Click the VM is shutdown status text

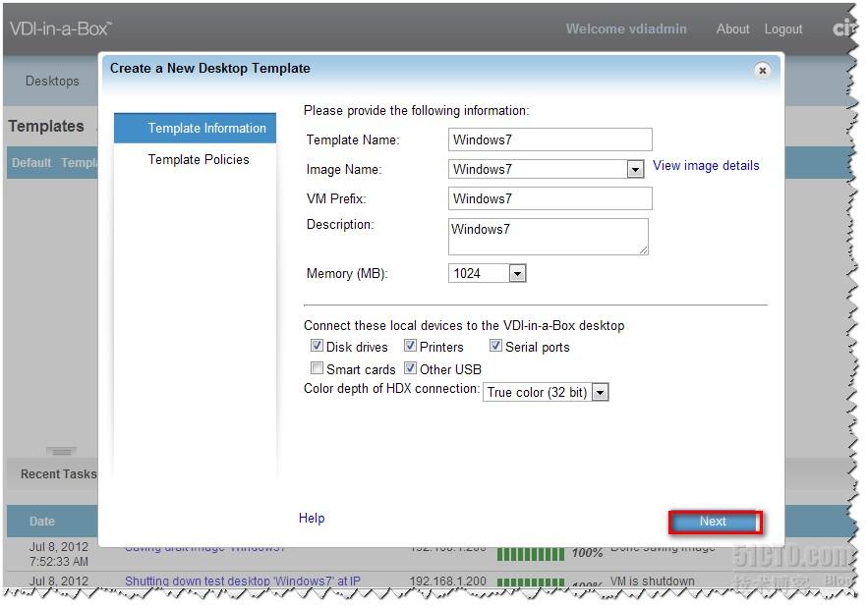652,580
